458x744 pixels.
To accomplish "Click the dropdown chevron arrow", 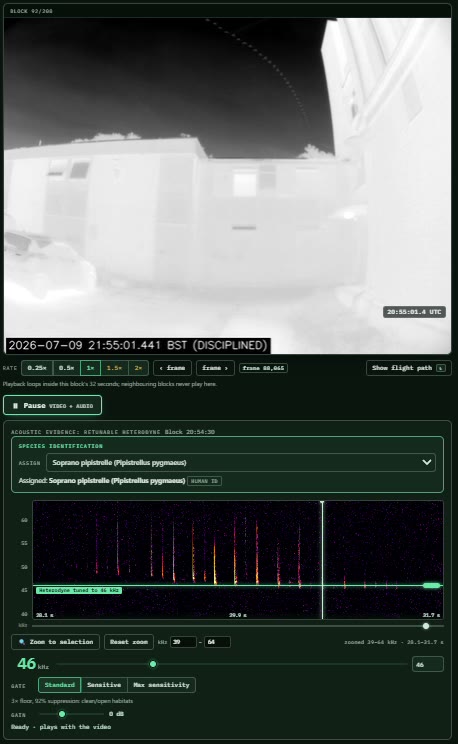I will click(426, 462).
